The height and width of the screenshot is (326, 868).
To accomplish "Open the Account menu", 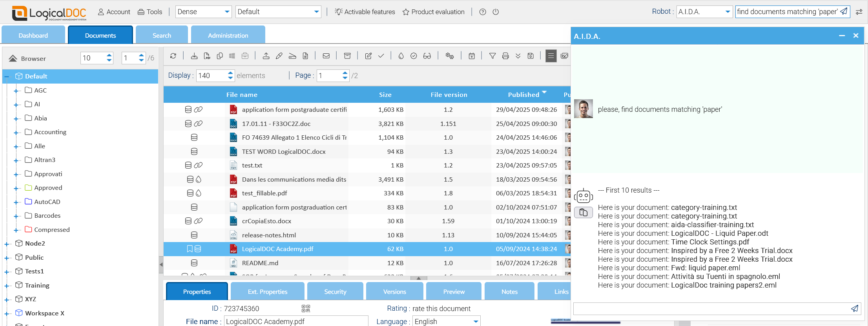I will click(114, 12).
